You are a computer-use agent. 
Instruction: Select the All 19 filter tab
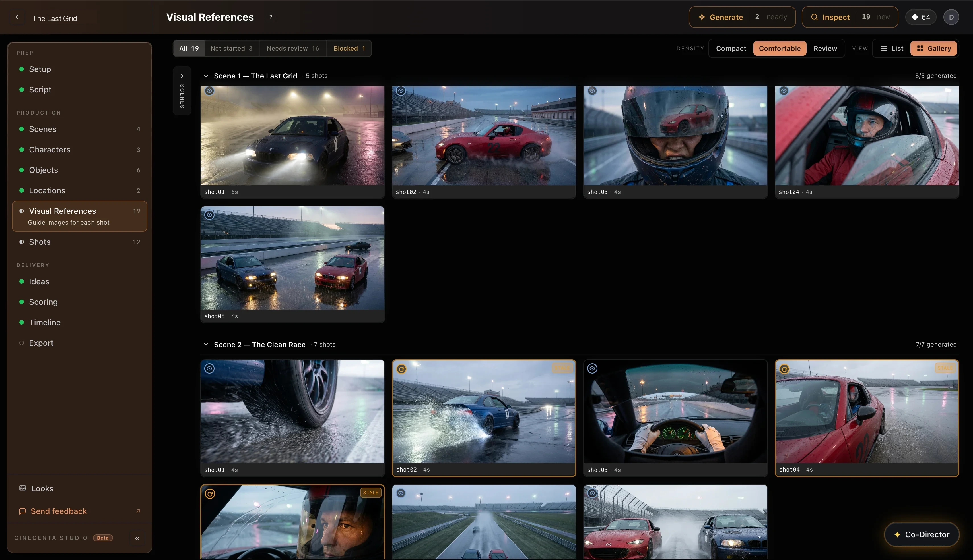click(x=189, y=48)
